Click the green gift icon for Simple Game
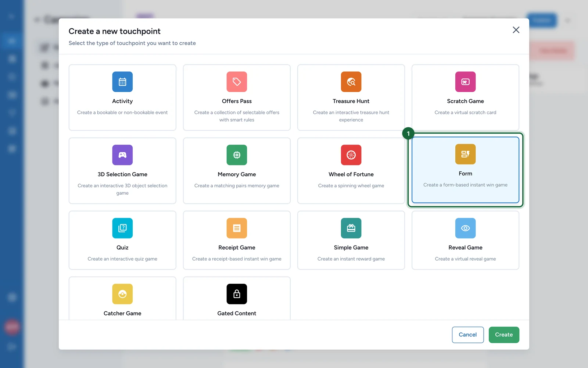Viewport: 588px width, 368px height. 351,228
